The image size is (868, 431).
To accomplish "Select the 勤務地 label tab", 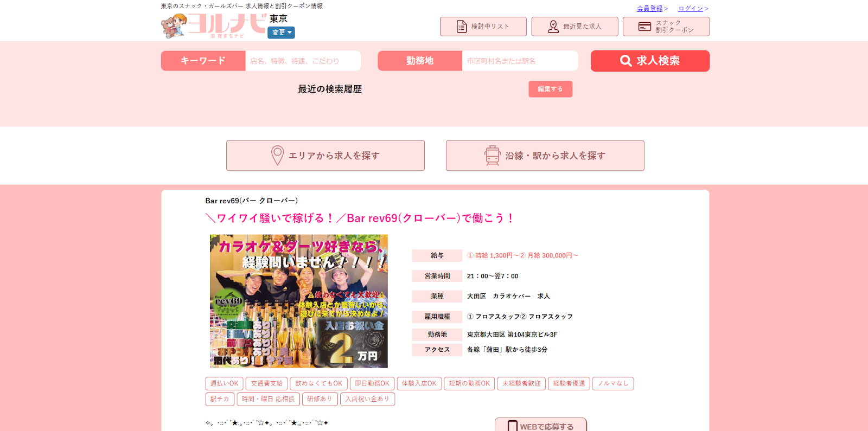I will [x=420, y=61].
